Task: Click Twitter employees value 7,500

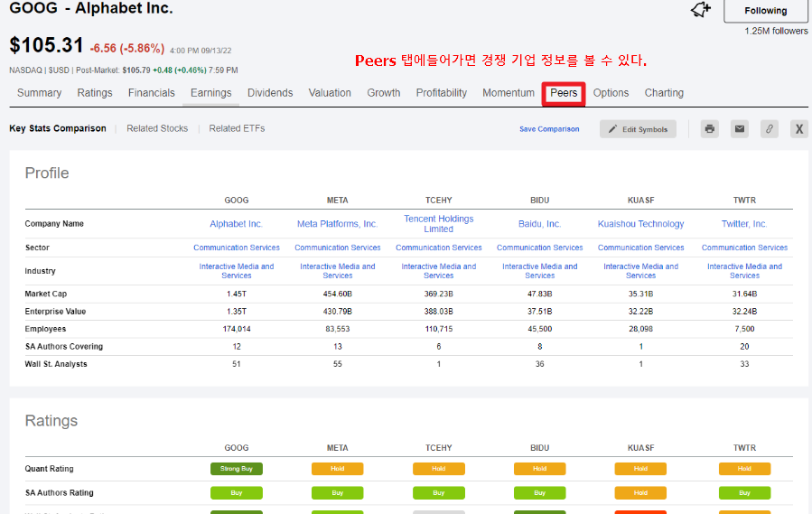Action: [x=744, y=329]
